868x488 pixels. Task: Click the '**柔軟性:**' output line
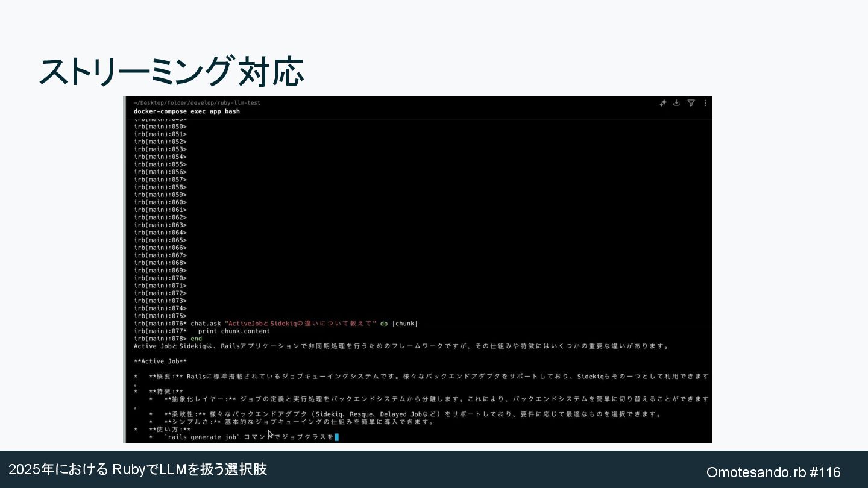[x=405, y=414]
